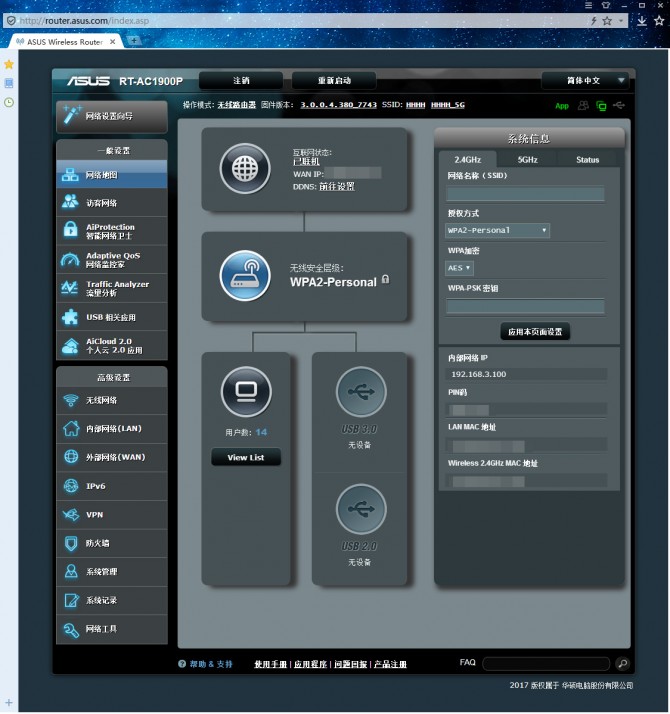This screenshot has height=714, width=670.
Task: Open the browser hamburger menu
Action: click(588, 5)
